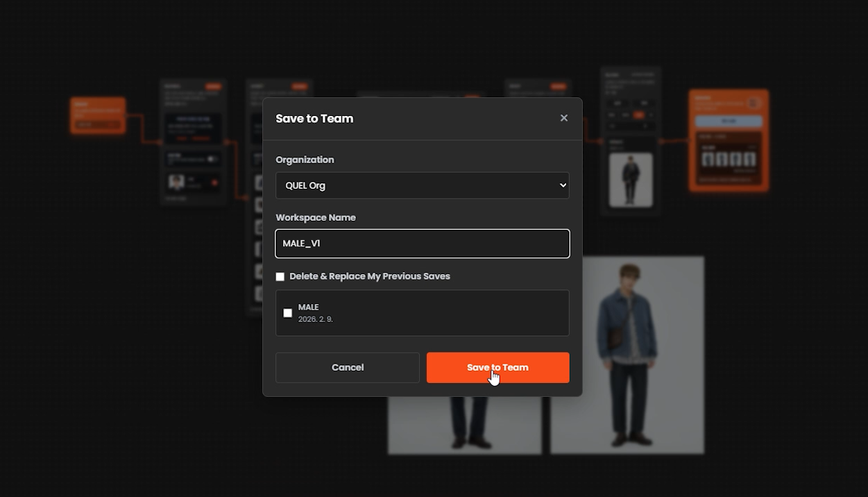Select the MALE previous save entry name
The image size is (868, 497).
coord(308,307)
